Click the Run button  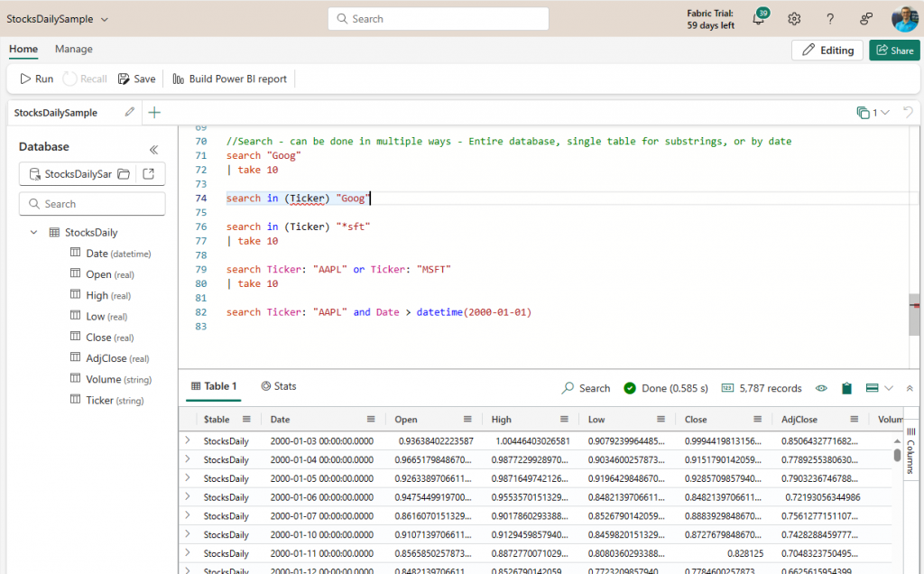pyautogui.click(x=36, y=79)
